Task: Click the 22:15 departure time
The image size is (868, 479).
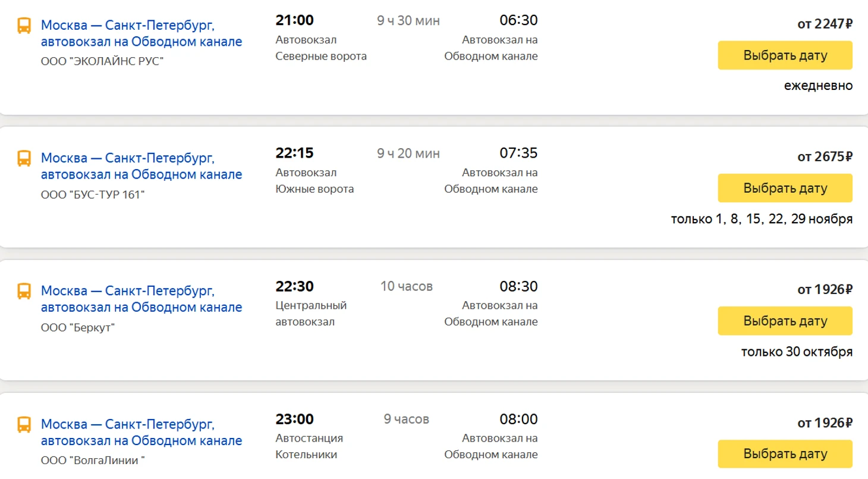Action: pyautogui.click(x=294, y=154)
